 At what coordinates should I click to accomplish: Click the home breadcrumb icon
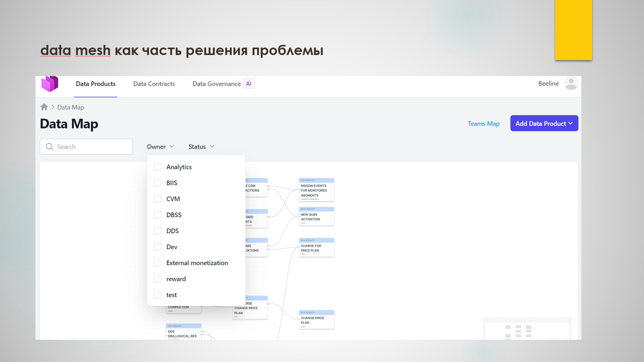[x=44, y=107]
